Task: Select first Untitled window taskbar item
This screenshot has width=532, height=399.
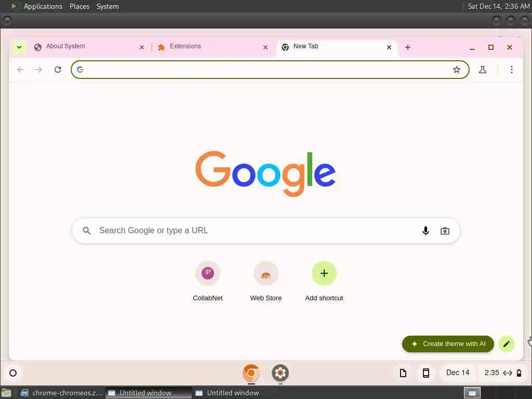Action: coord(149,393)
